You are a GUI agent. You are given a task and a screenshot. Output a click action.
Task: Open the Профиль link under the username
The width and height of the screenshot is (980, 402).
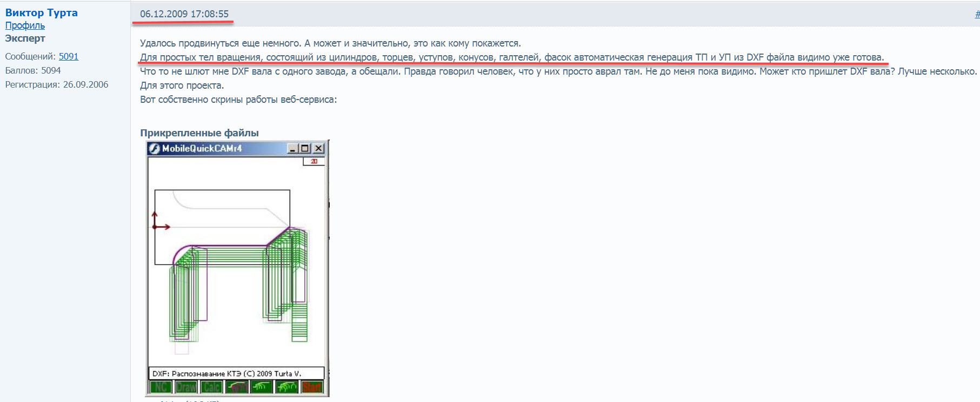[25, 25]
